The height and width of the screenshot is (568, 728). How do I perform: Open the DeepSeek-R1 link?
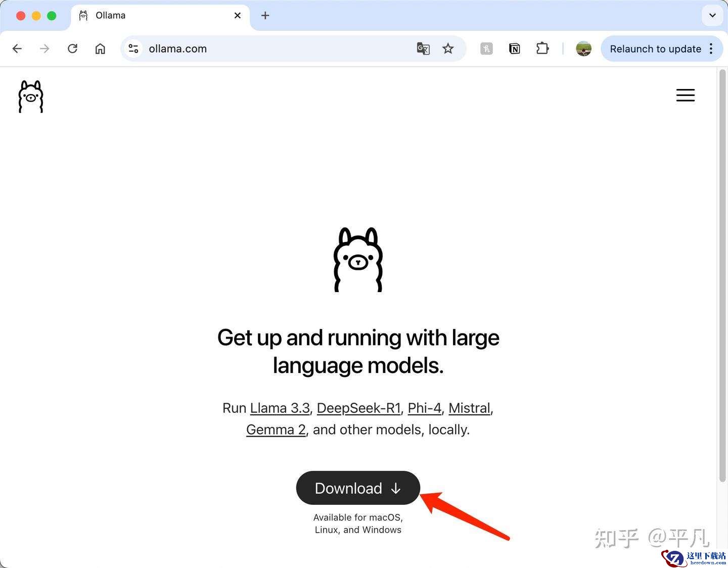pyautogui.click(x=358, y=408)
